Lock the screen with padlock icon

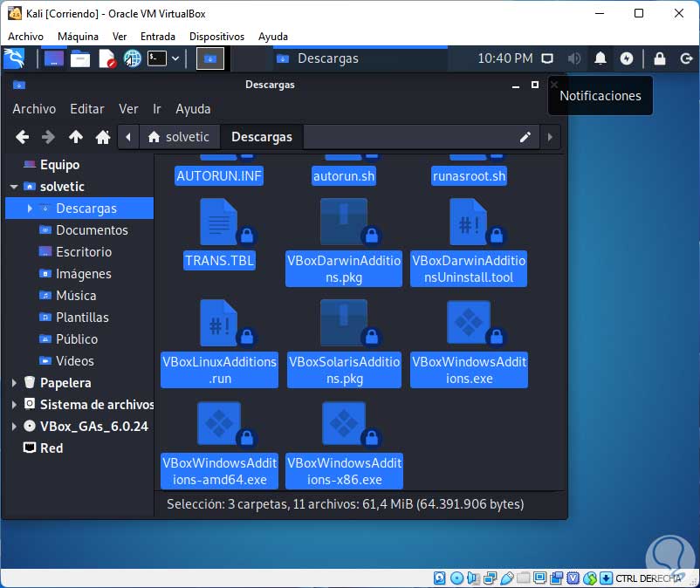click(x=659, y=58)
